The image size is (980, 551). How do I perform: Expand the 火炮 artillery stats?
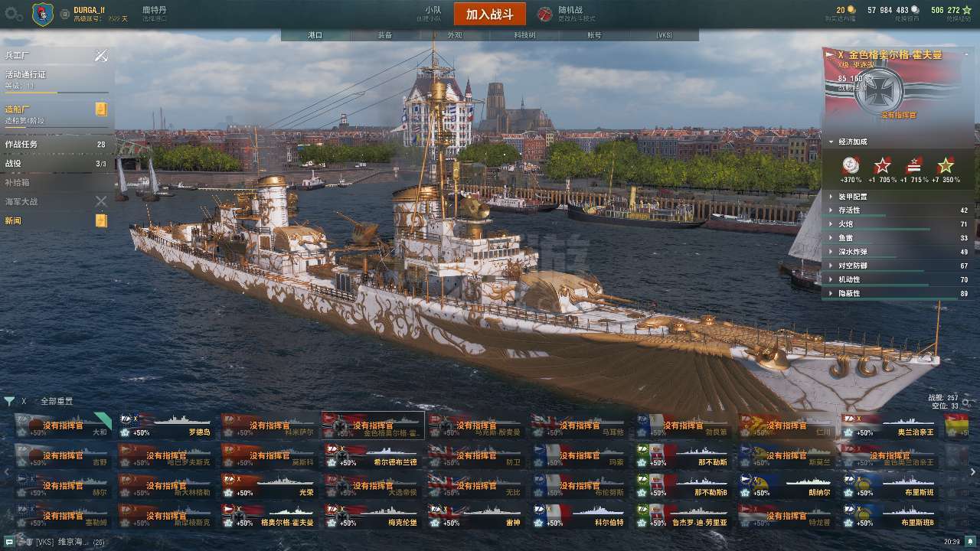899,223
